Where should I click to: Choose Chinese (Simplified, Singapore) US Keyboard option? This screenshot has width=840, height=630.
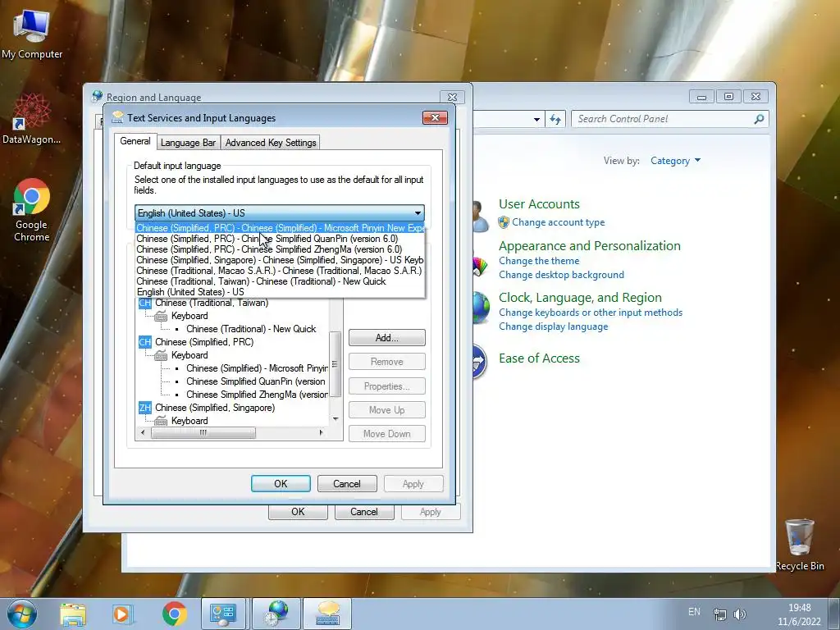coord(280,260)
